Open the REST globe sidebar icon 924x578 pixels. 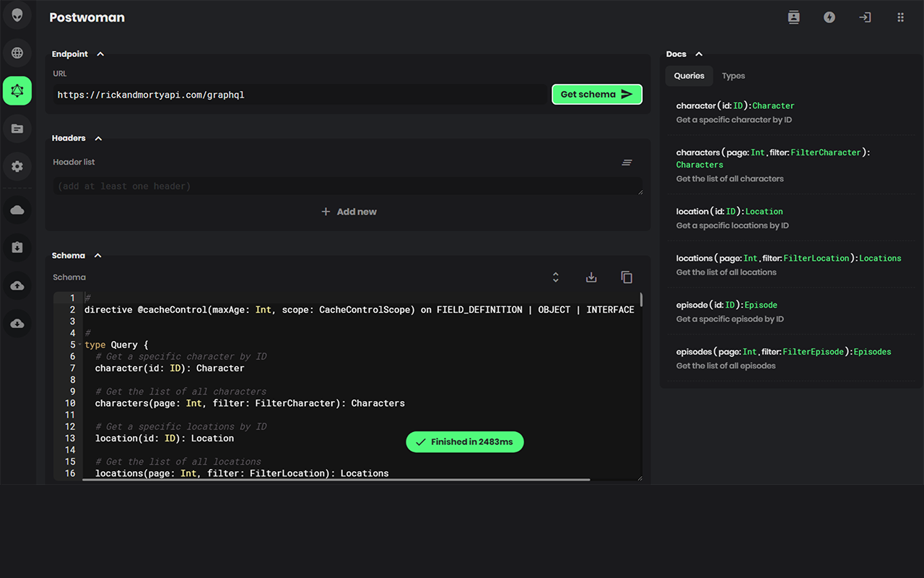coord(17,53)
